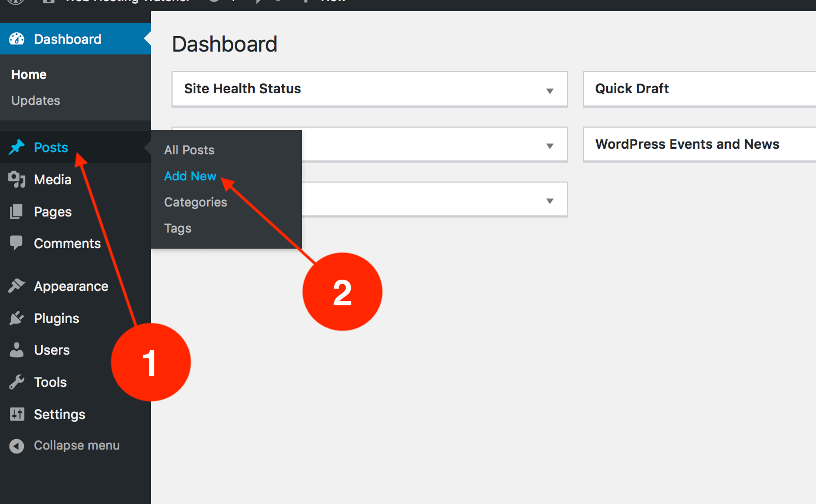Open Plugins via the plugin icon
The width and height of the screenshot is (816, 504).
click(x=17, y=317)
